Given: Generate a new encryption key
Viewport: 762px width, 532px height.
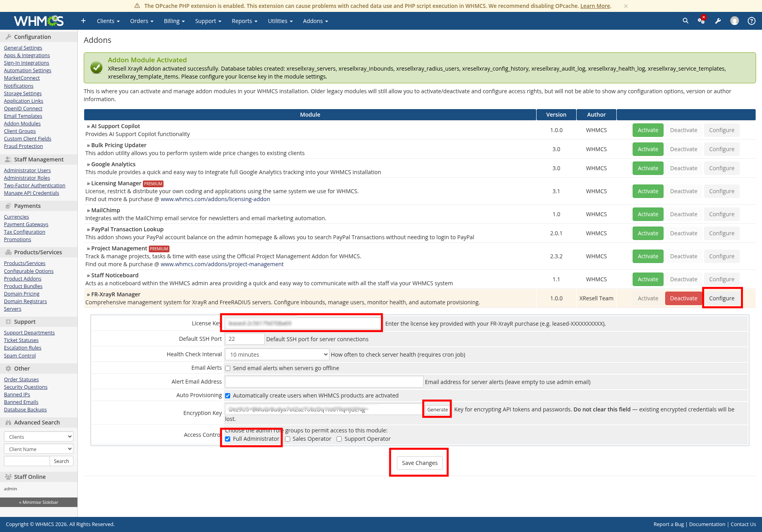Looking at the screenshot, I should (437, 409).
